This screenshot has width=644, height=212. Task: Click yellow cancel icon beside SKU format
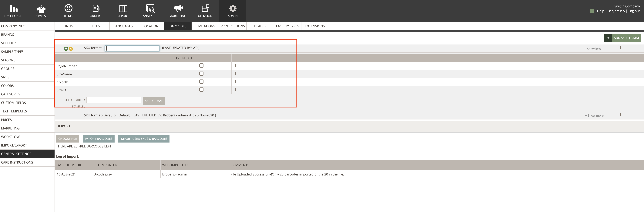click(71, 49)
